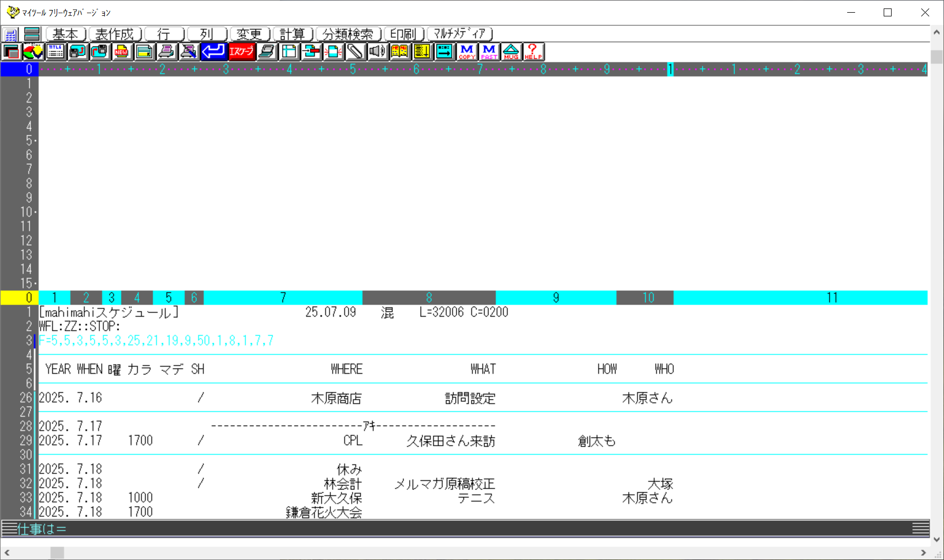
Task: Click the printer icon in toolbar
Action: (166, 52)
